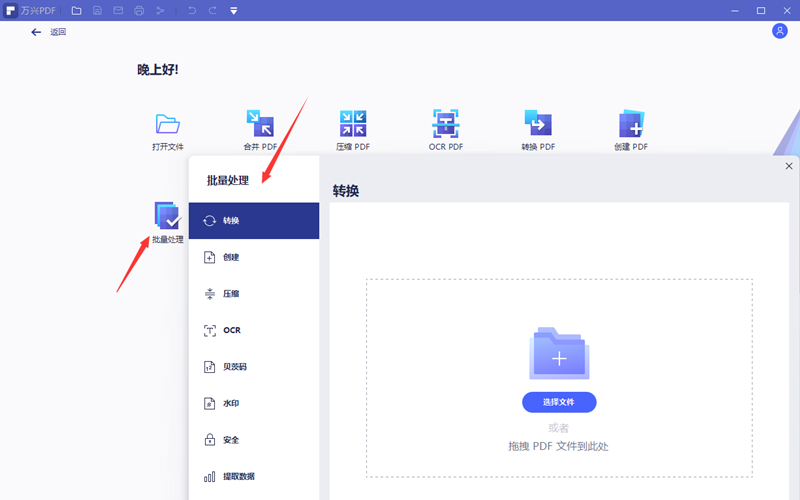The height and width of the screenshot is (500, 800).
Task: Click the Open File folder icon
Action: tap(167, 124)
